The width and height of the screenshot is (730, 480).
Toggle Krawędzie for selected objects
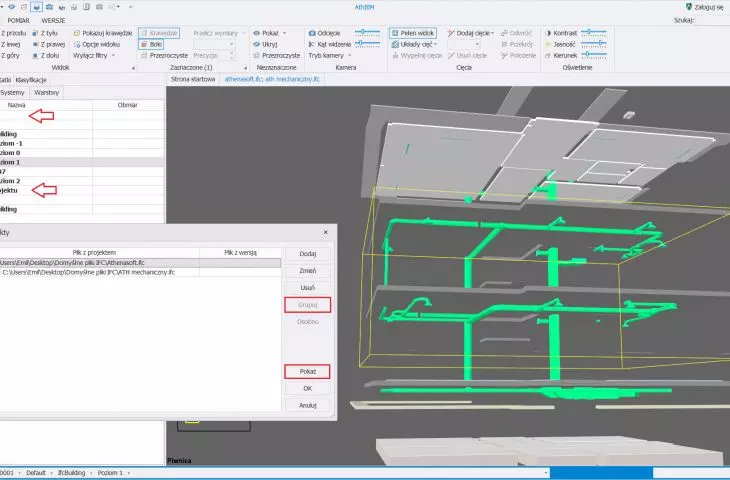[x=159, y=33]
